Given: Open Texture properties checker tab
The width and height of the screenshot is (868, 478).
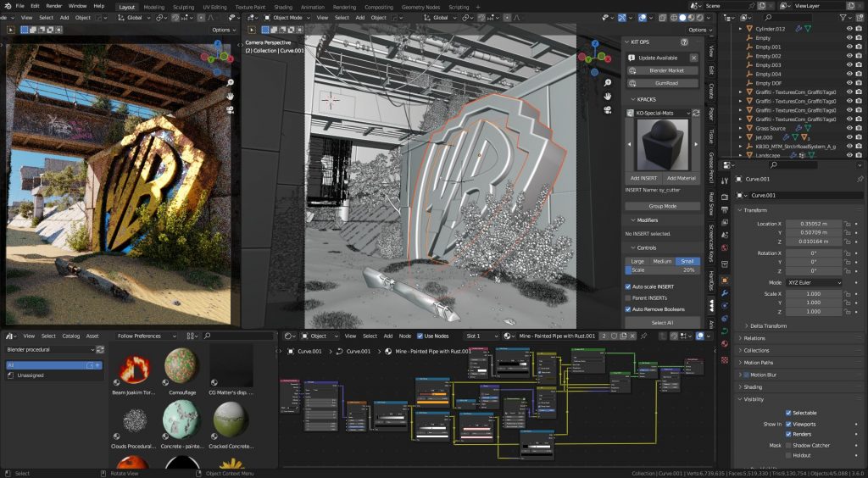Looking at the screenshot, I should coord(725,359).
